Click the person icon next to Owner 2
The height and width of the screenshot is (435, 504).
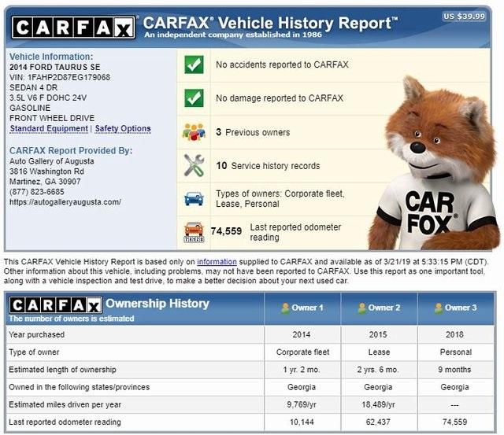click(x=362, y=308)
